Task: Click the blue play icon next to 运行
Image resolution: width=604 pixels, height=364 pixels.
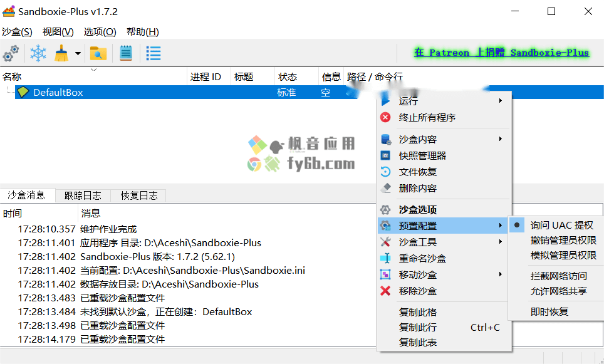Action: 385,101
